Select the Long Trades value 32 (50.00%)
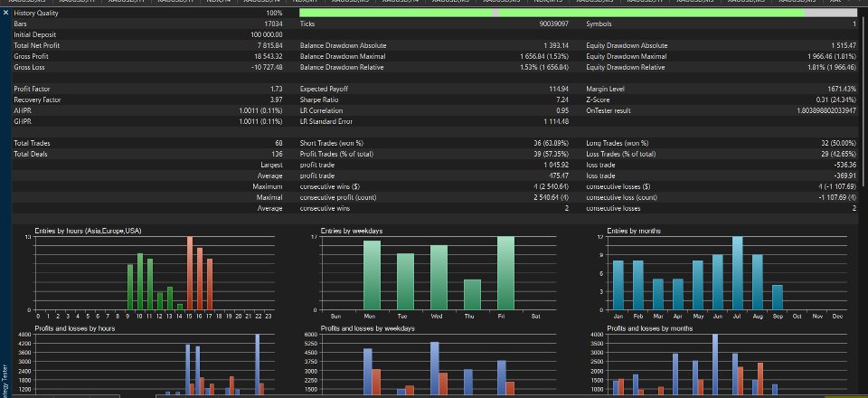The height and width of the screenshot is (398, 868). [x=839, y=143]
